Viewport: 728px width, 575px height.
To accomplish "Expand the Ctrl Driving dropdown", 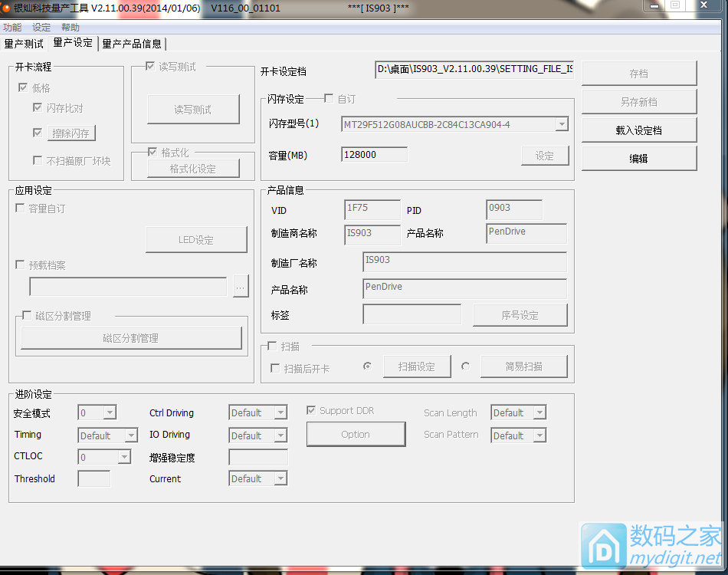I will point(281,412).
